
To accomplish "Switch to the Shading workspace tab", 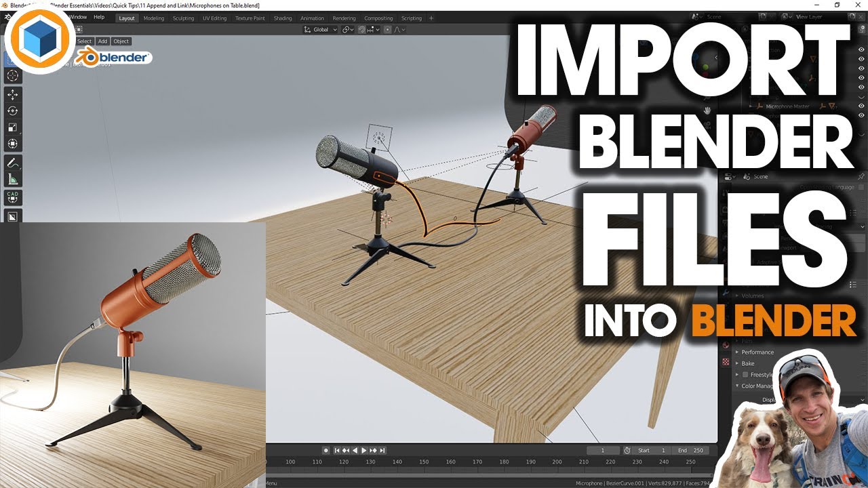I will [x=283, y=18].
